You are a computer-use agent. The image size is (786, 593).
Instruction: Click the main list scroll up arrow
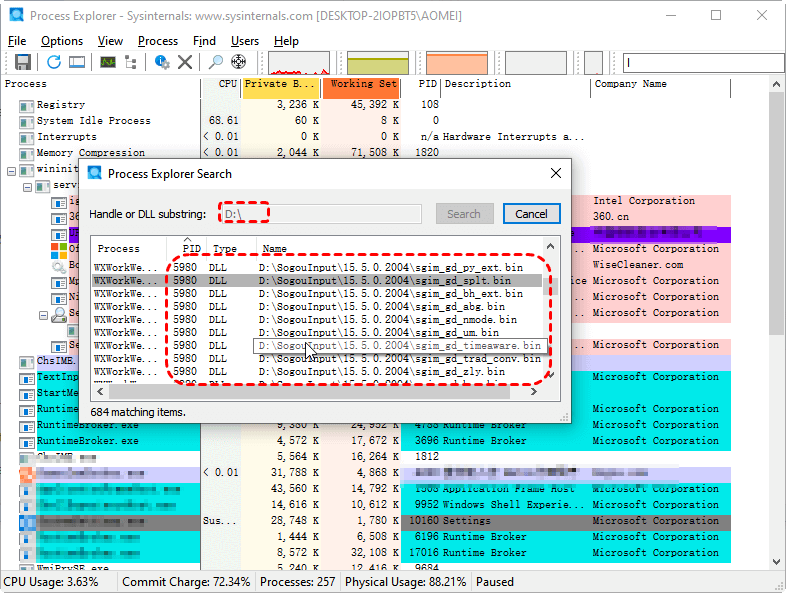point(776,85)
